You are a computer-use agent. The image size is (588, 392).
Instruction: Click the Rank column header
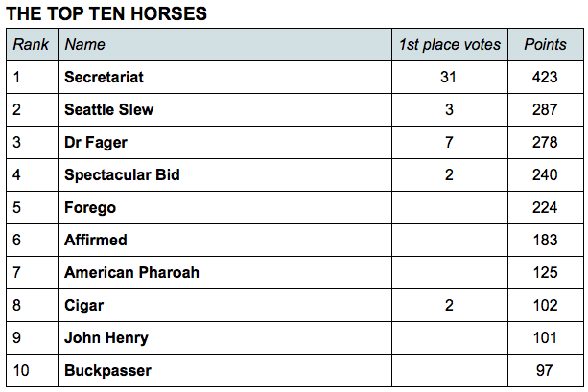coord(32,45)
